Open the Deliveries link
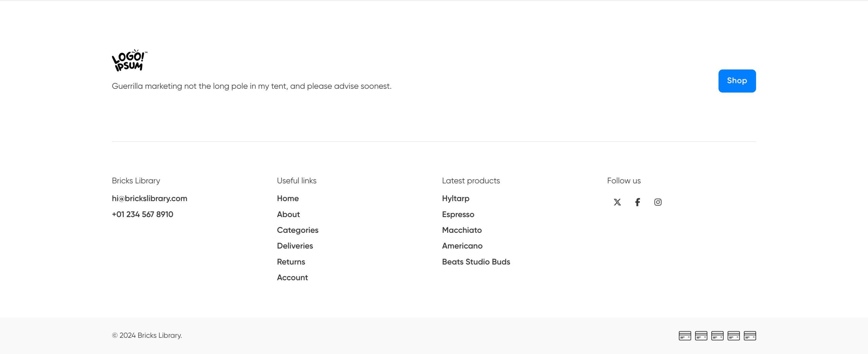 pyautogui.click(x=295, y=246)
